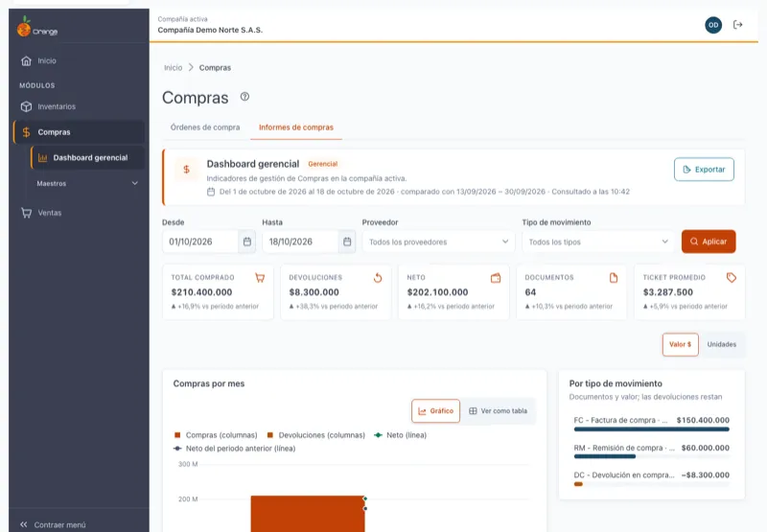
Task: Open the OD user avatar
Action: (713, 25)
